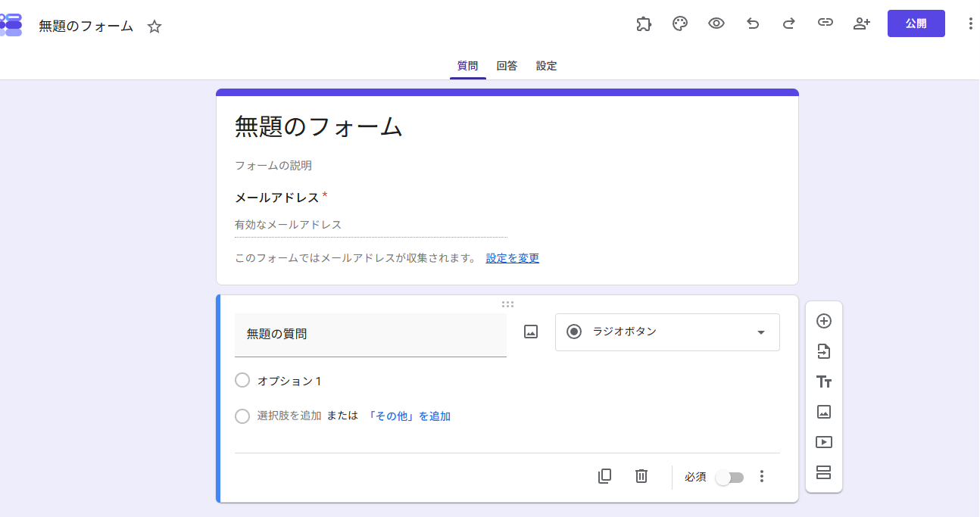Open the theme palette icon
This screenshot has height=517, width=980.
point(680,23)
